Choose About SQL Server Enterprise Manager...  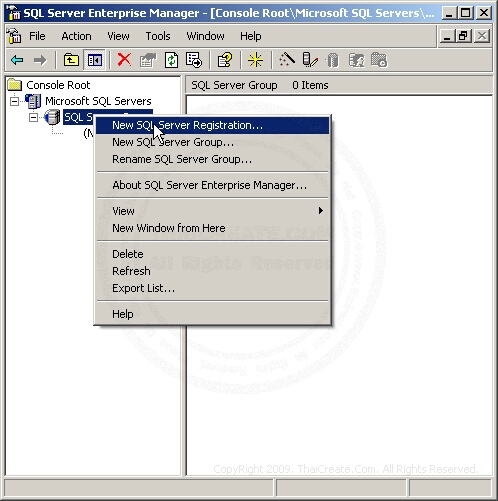[213, 185]
